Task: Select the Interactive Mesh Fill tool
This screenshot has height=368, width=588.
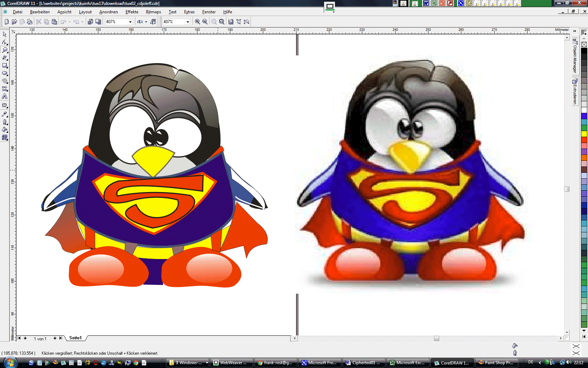Action: (x=5, y=137)
